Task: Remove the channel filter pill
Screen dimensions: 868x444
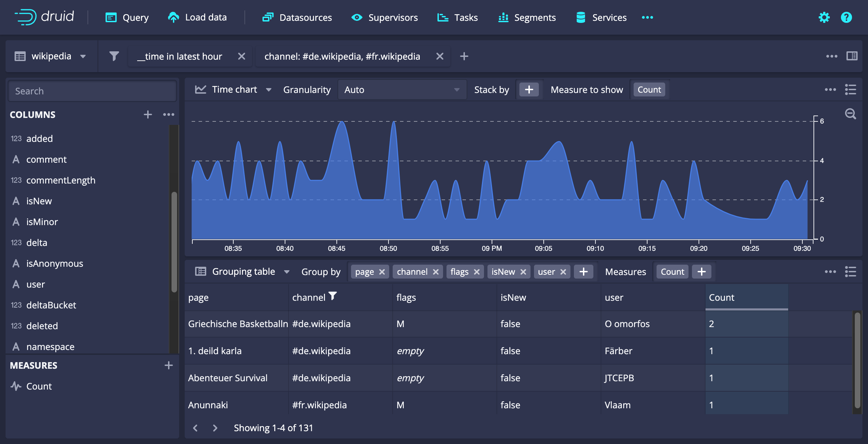Action: click(x=440, y=56)
